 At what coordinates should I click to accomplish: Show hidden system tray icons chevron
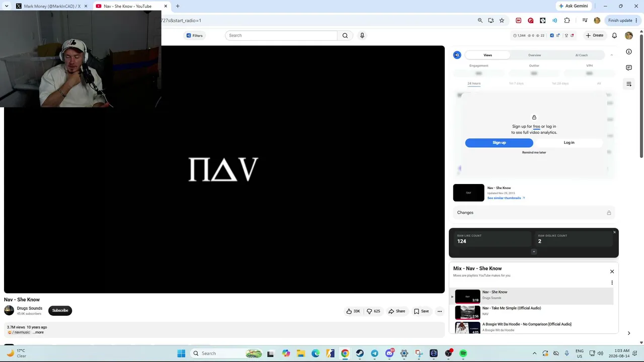click(x=534, y=353)
